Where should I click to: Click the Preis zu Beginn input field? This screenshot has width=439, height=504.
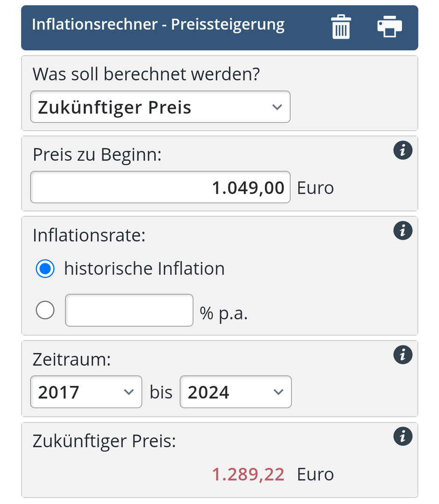[x=160, y=188]
